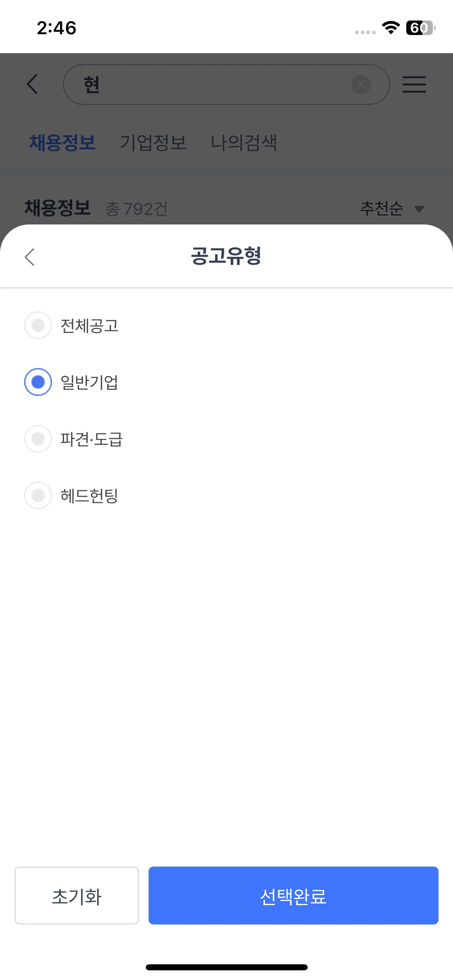Tap the Wi-Fi status icon
Image resolution: width=453 pixels, height=980 pixels.
click(x=390, y=28)
